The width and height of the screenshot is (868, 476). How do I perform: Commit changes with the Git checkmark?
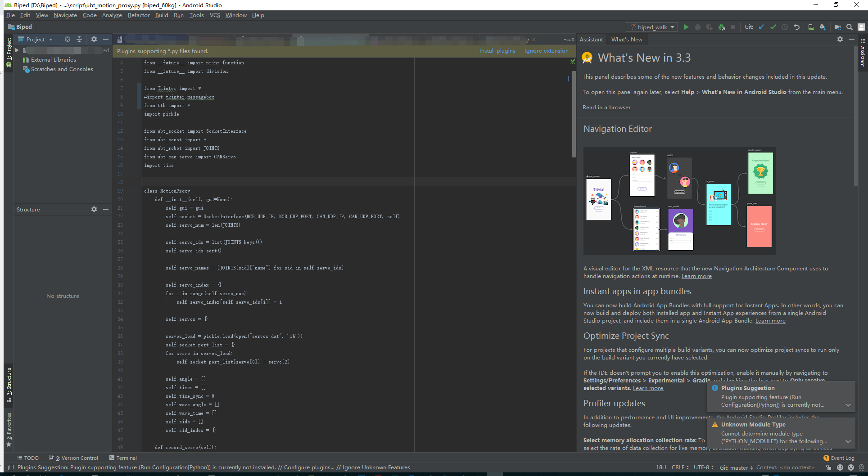click(x=773, y=27)
